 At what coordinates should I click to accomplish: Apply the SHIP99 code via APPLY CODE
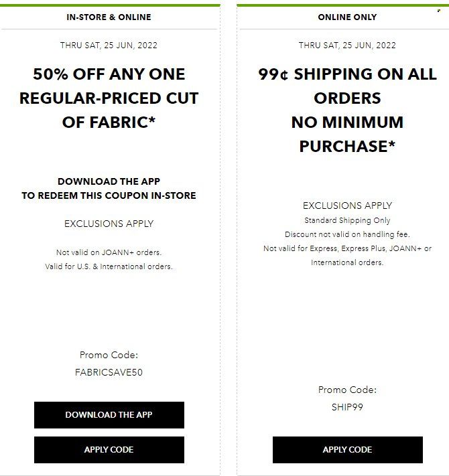coord(348,450)
